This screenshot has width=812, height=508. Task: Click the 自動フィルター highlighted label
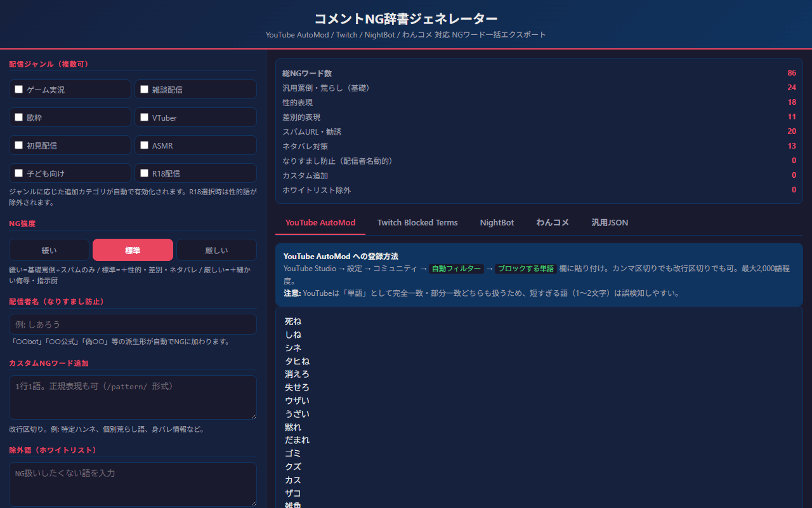[456, 269]
